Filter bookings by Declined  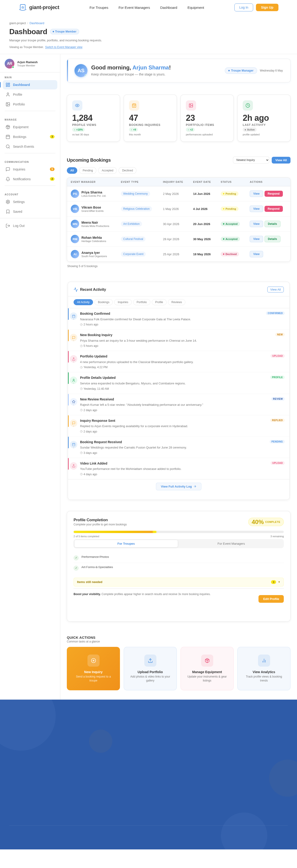(x=127, y=170)
